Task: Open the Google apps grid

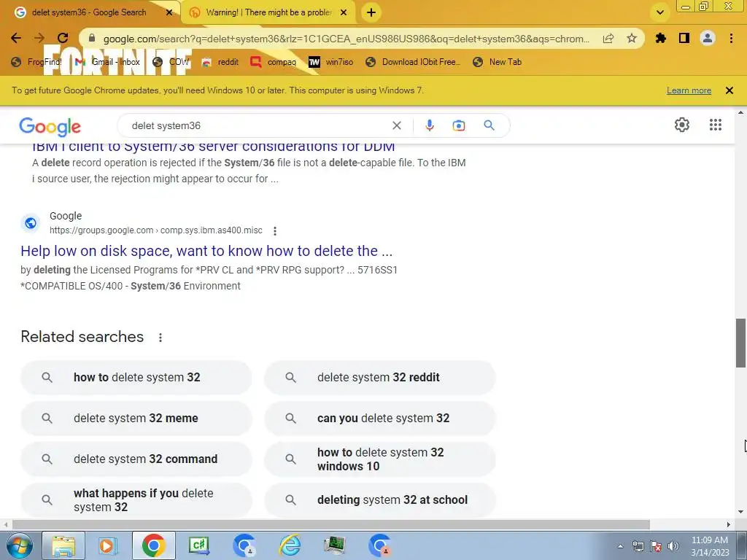Action: coord(715,125)
